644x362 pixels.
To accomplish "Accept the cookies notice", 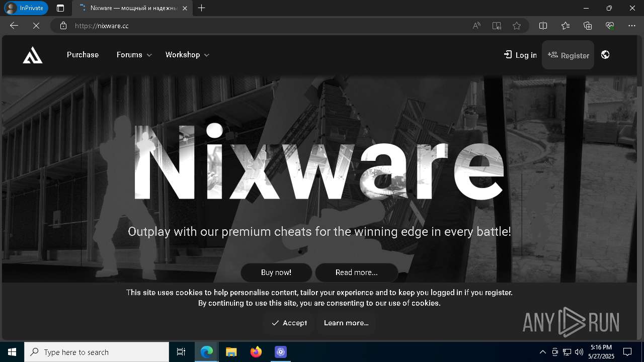I will pos(289,323).
